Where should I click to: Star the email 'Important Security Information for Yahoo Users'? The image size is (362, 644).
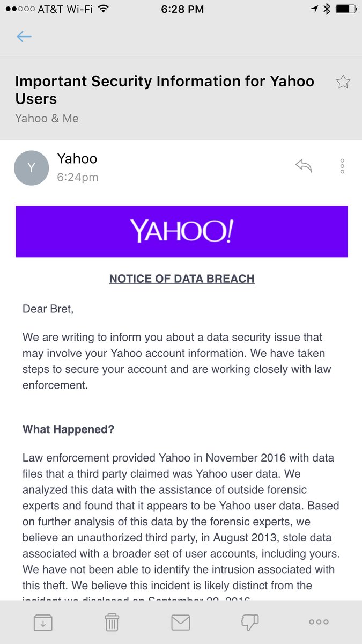click(x=343, y=82)
